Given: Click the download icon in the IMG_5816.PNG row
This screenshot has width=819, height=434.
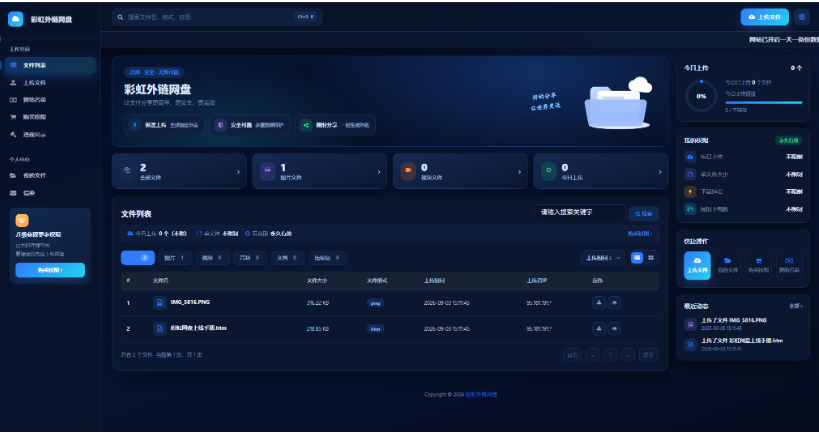Looking at the screenshot, I should [x=599, y=303].
